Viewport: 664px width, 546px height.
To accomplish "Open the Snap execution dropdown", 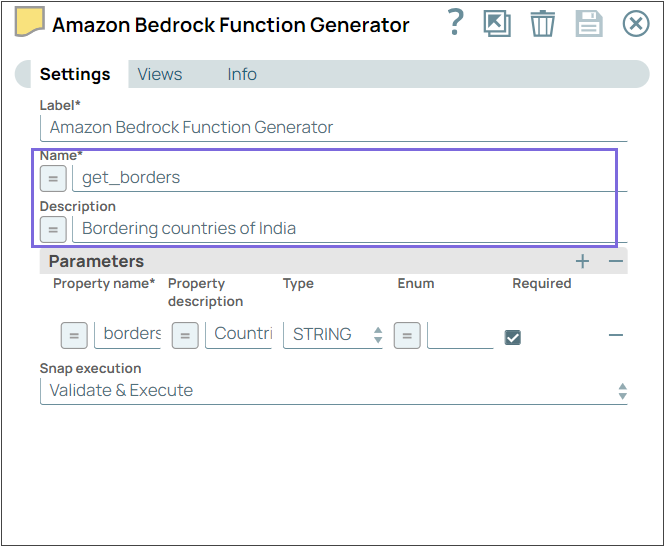I will click(334, 391).
